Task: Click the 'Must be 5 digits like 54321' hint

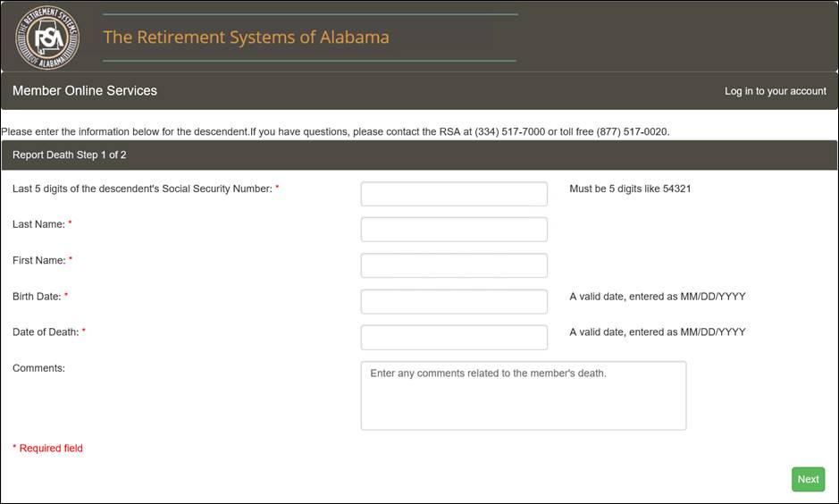Action: pos(630,189)
